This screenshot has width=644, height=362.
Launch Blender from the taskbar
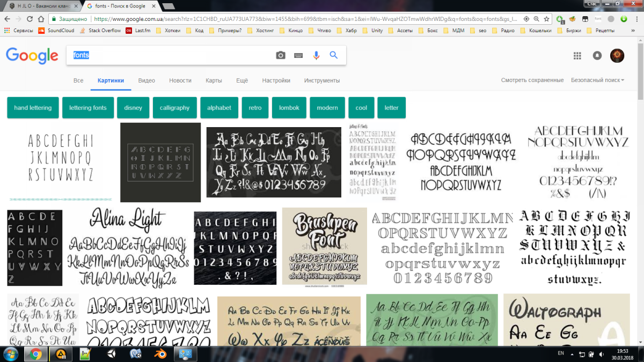pos(160,354)
